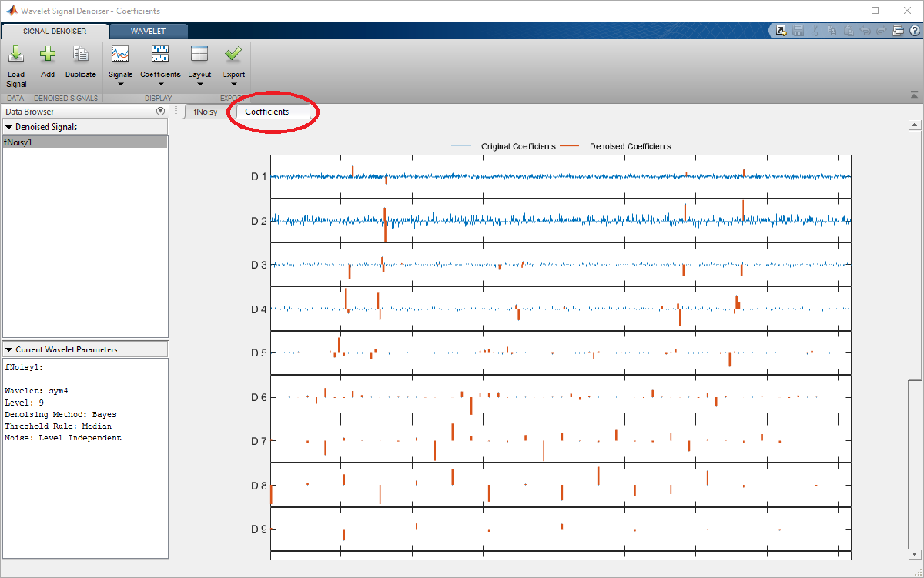Click the Switch Windows icon
This screenshot has height=578, width=924.
pyautogui.click(x=899, y=32)
